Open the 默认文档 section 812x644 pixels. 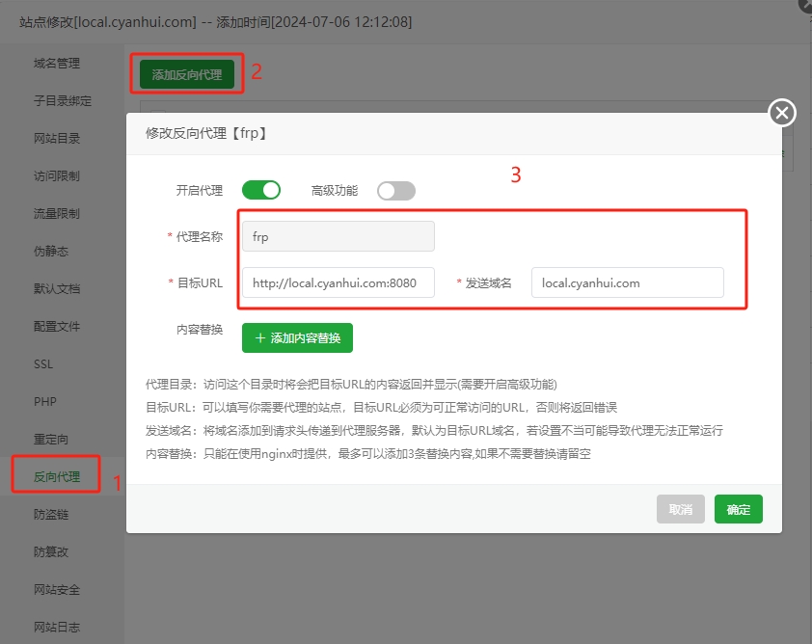tap(57, 289)
